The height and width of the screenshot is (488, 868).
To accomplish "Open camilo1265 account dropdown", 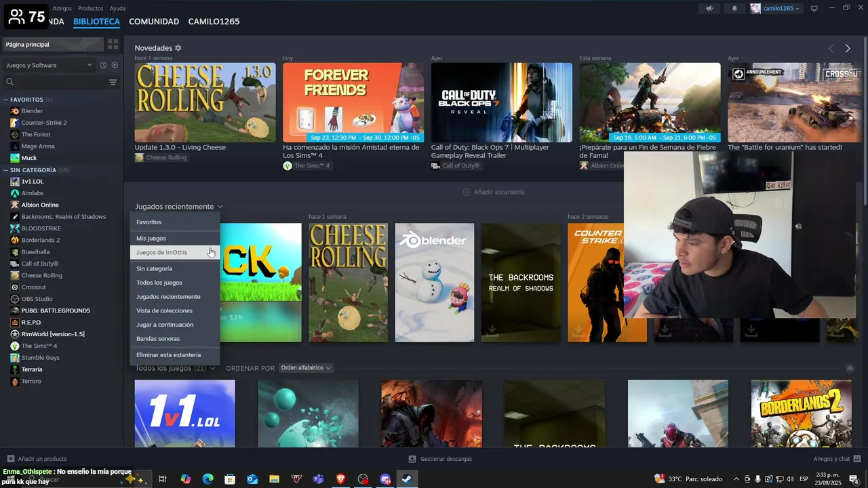I will point(776,8).
